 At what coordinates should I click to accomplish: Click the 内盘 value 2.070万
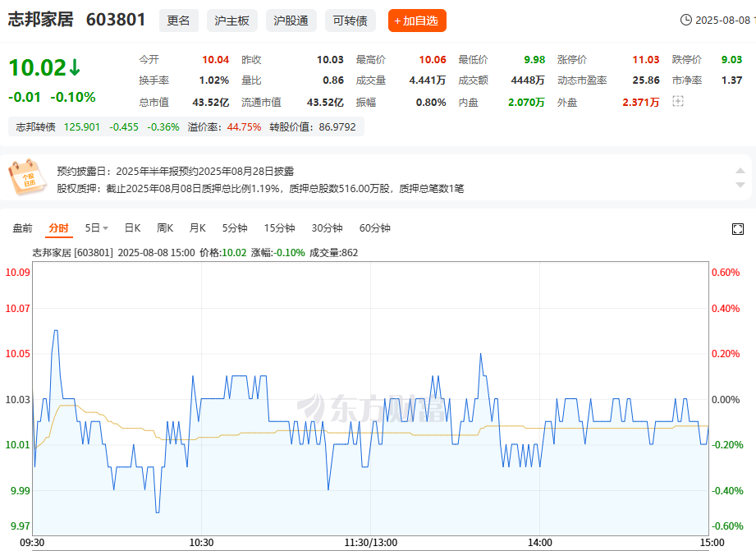(x=526, y=103)
